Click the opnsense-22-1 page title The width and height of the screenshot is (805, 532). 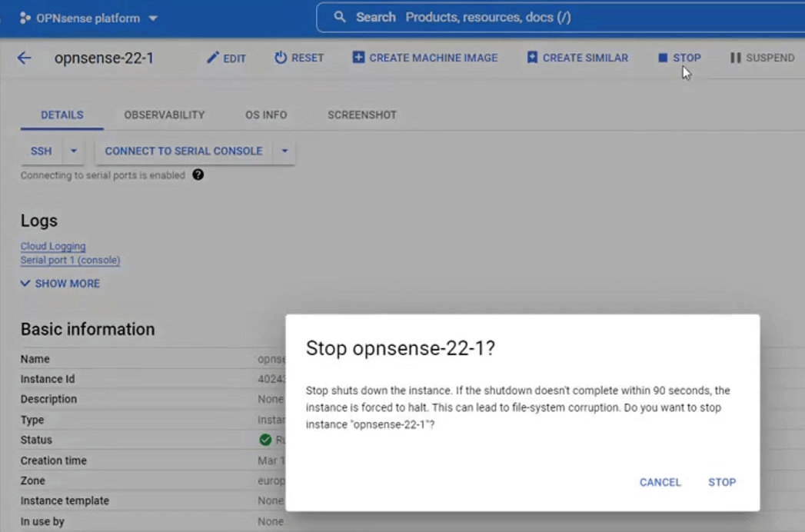pos(105,58)
